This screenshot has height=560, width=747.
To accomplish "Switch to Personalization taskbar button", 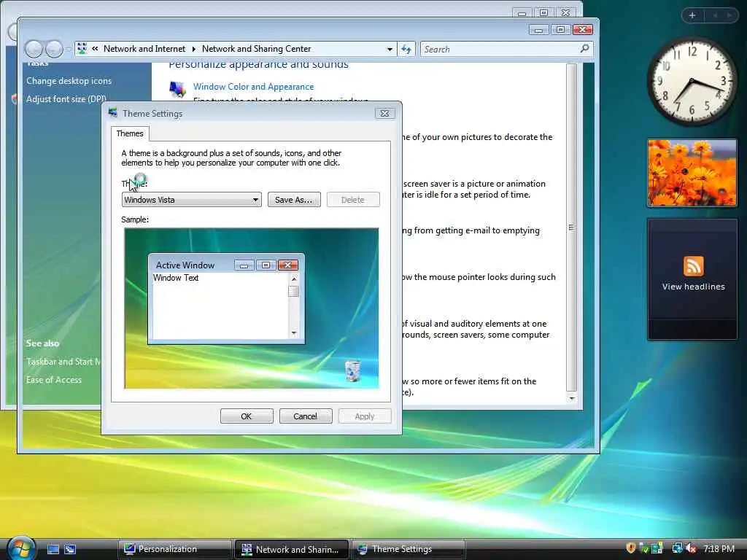I will 174,549.
